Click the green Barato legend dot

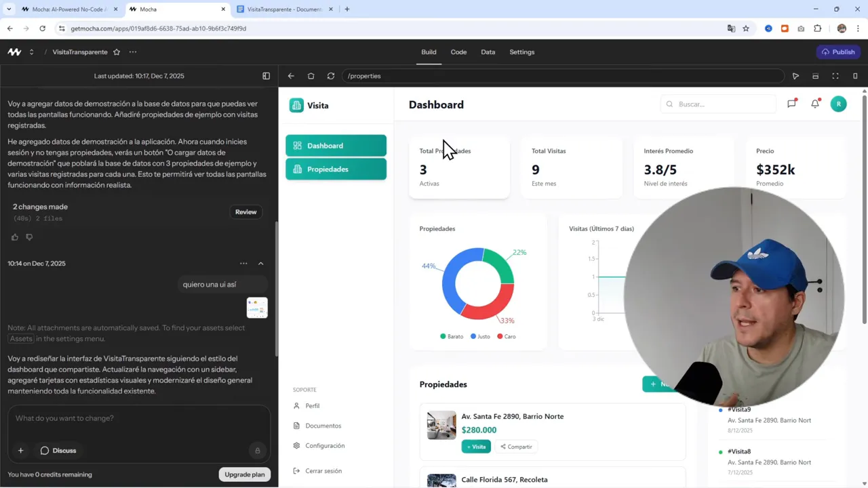pyautogui.click(x=443, y=336)
